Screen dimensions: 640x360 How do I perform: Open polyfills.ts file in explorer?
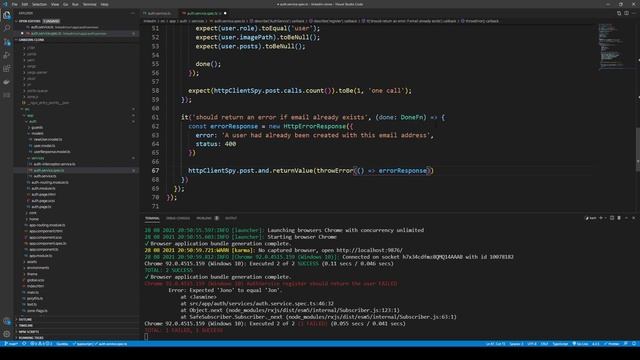(35, 298)
